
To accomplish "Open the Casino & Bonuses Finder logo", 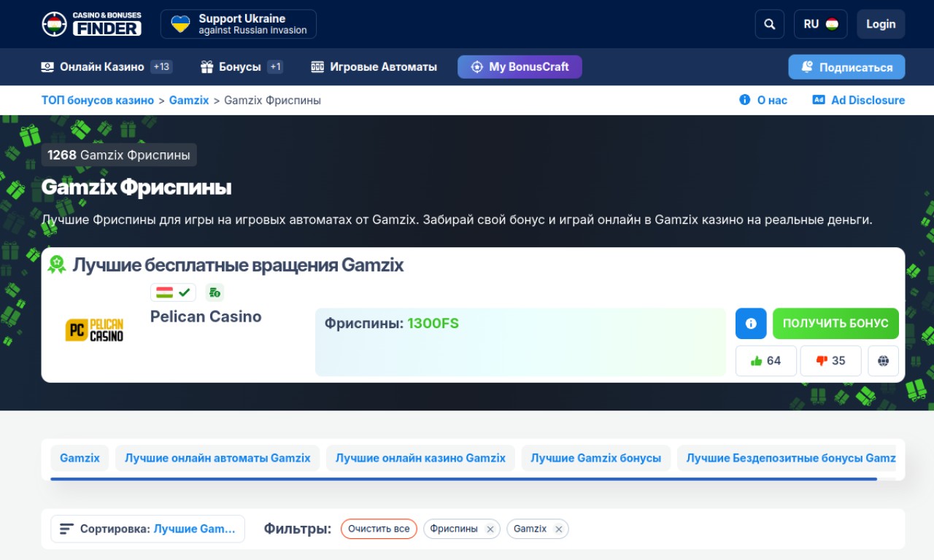I will tap(91, 24).
